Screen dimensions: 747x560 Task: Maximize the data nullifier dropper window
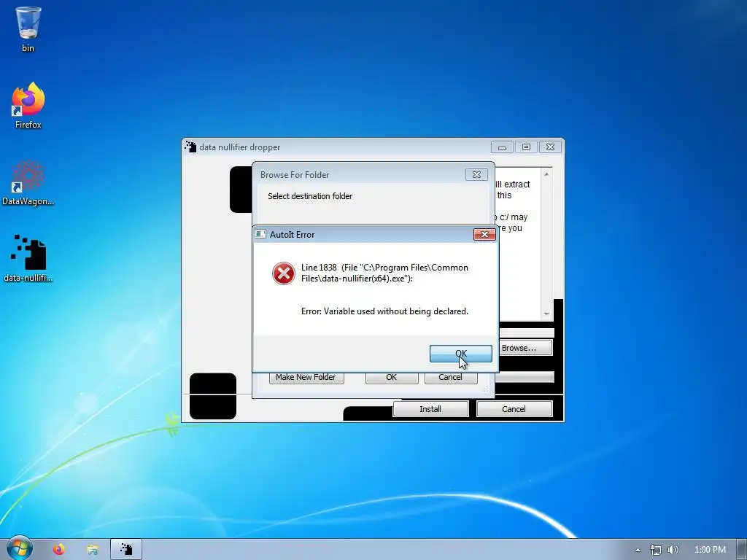coord(526,147)
